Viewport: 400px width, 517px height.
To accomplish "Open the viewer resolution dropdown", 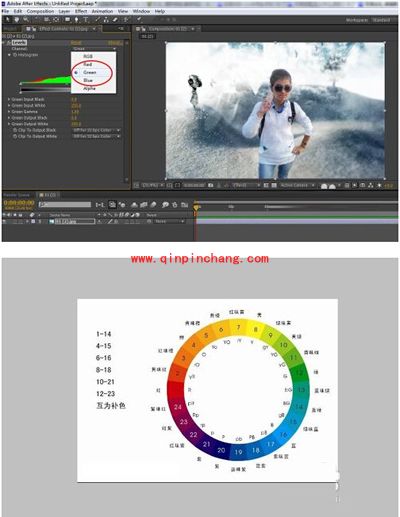I will point(246,185).
